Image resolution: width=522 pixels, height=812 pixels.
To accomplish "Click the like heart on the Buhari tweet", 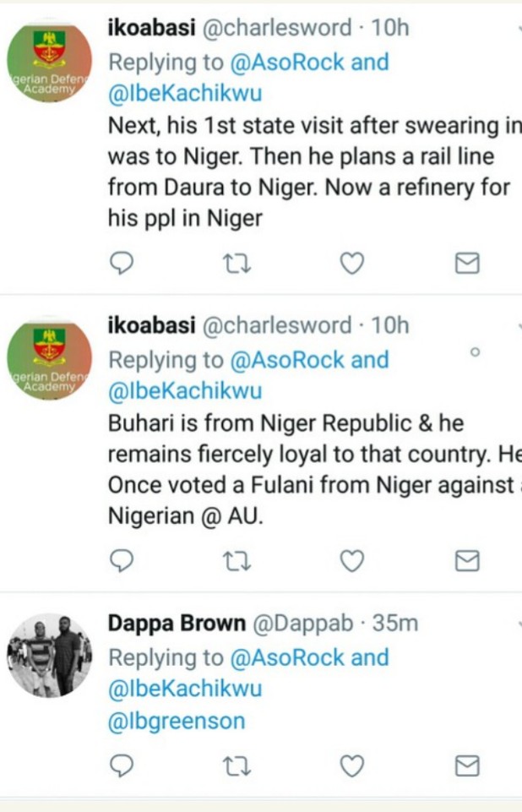I will [351, 559].
